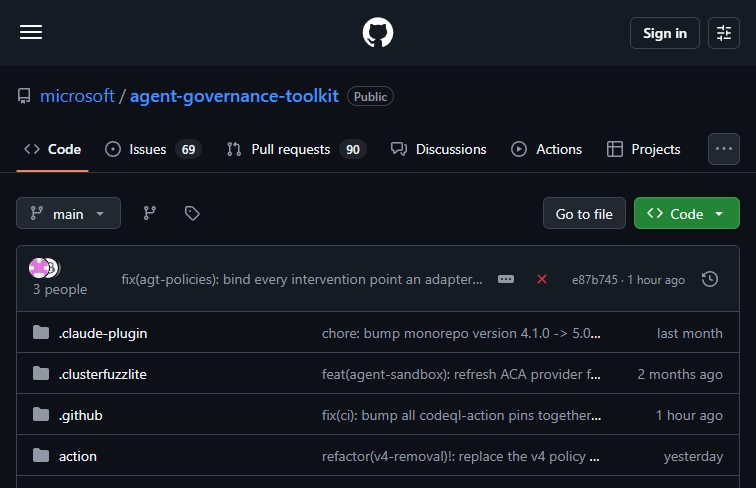This screenshot has width=756, height=488.
Task: Click folder icon of .claude-plugin row
Action: click(x=41, y=332)
